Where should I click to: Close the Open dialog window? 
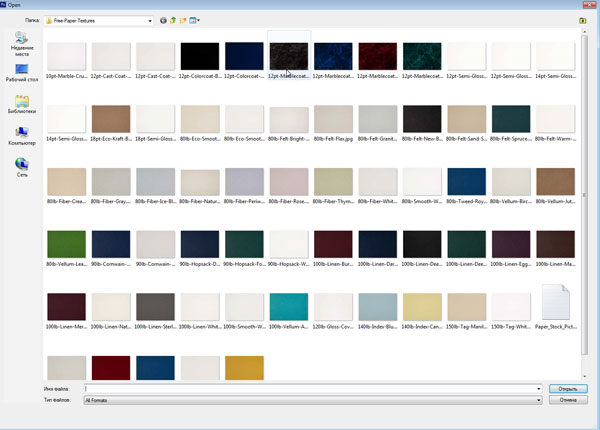click(x=590, y=4)
